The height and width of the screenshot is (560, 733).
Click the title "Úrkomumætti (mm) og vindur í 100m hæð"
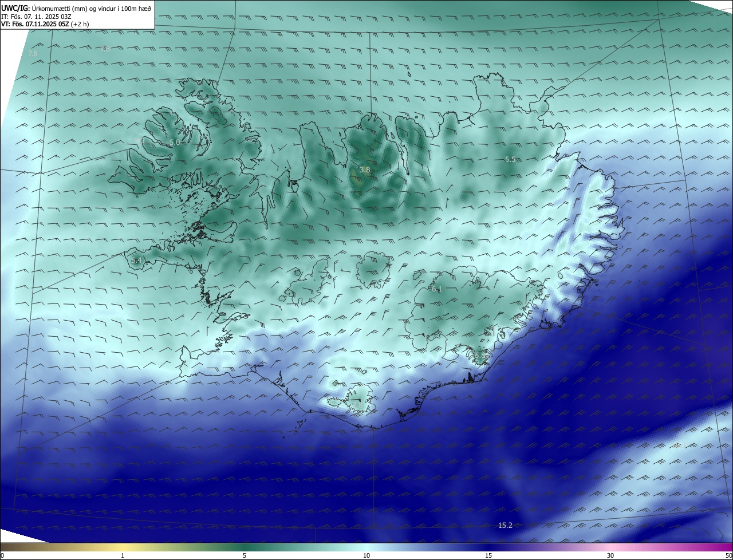(92, 8)
